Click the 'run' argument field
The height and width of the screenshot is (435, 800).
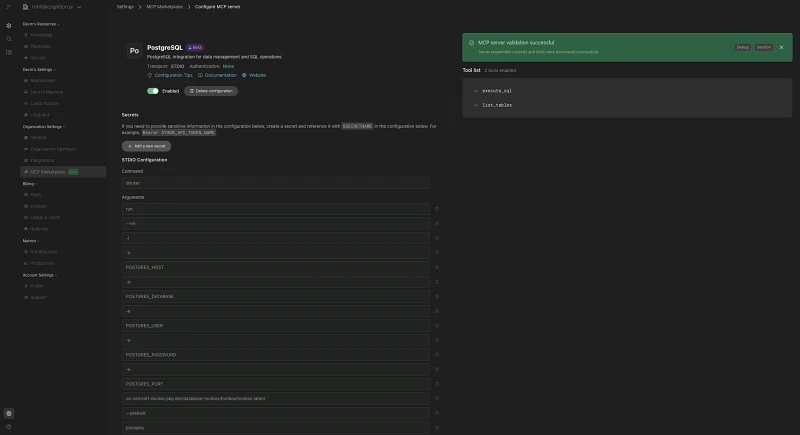pos(276,209)
